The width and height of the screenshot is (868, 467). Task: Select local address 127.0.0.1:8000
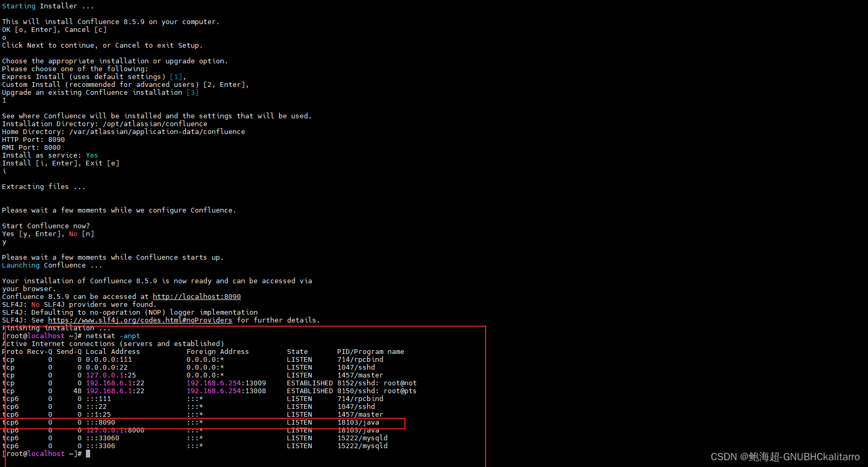pyautogui.click(x=115, y=430)
